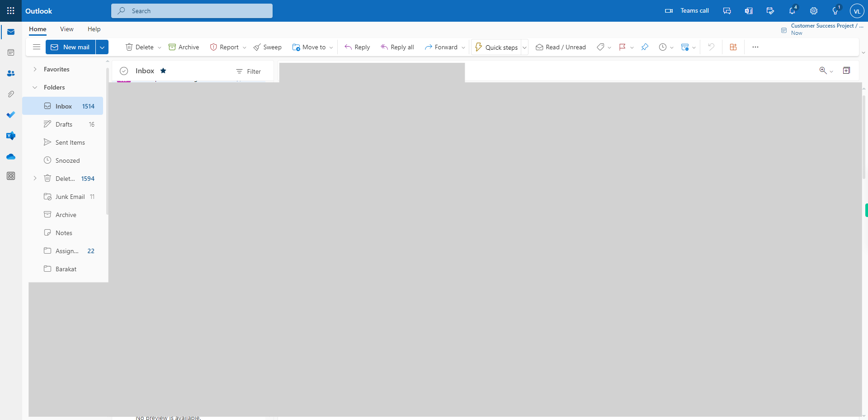Open VL account profile menu

tap(857, 11)
